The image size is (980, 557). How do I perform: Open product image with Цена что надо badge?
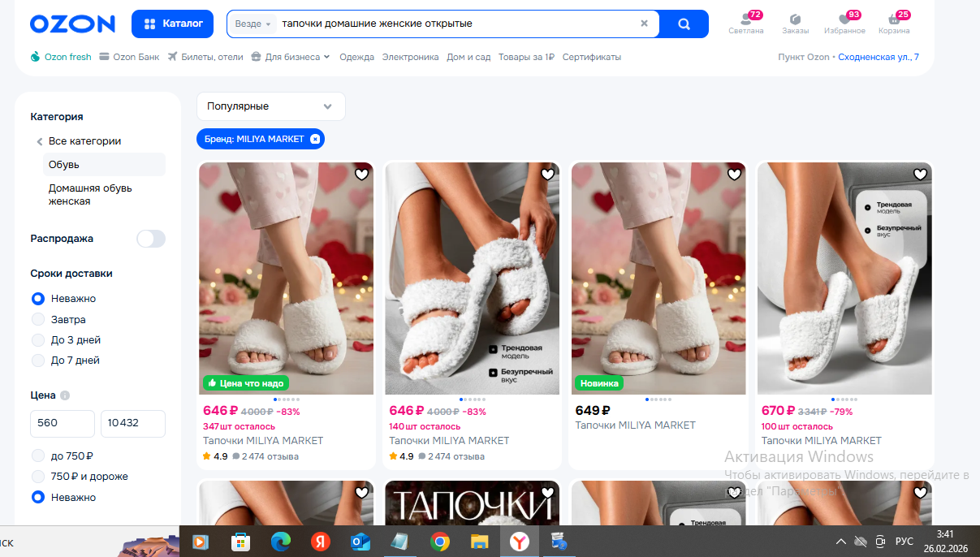tap(286, 278)
